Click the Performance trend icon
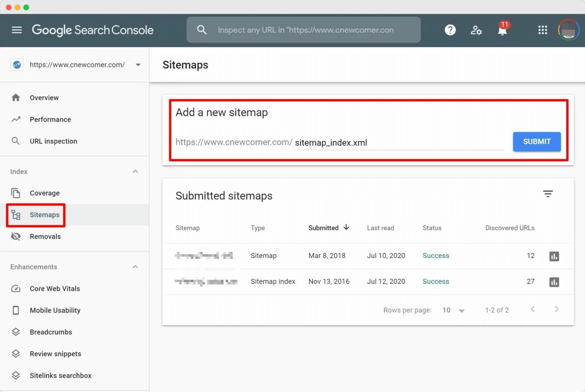The height and width of the screenshot is (392, 585). click(16, 119)
